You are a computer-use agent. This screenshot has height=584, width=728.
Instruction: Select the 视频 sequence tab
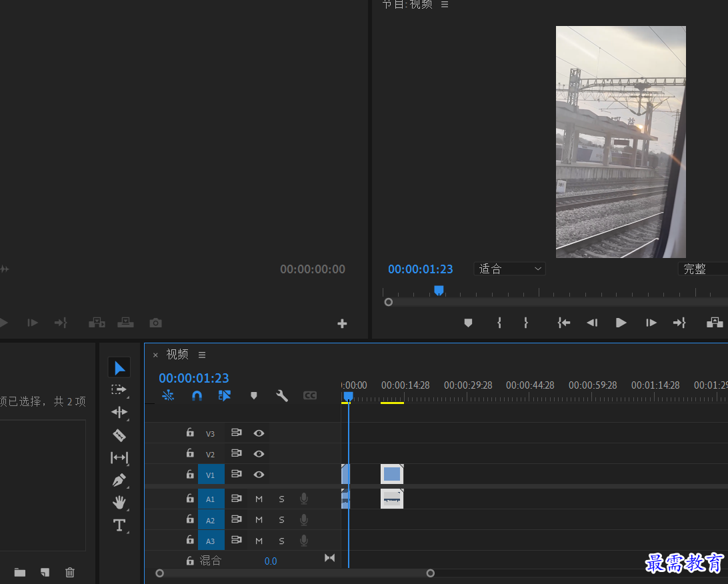[177, 354]
